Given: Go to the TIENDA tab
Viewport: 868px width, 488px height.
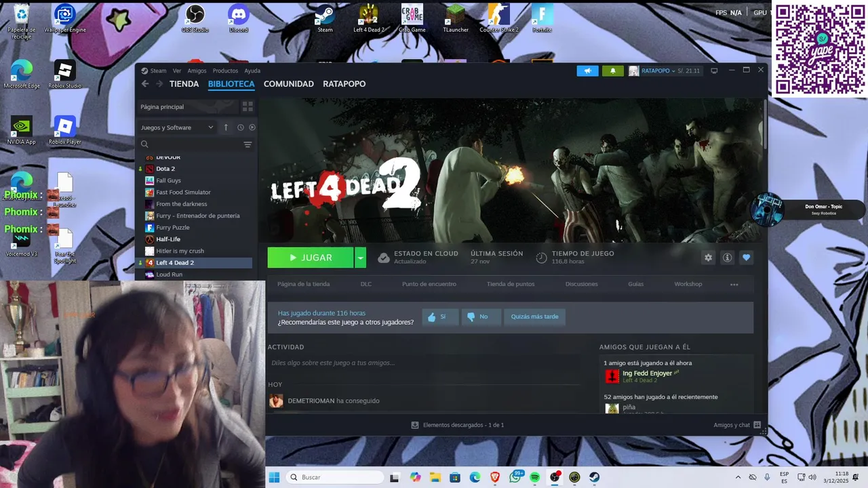Looking at the screenshot, I should point(184,84).
